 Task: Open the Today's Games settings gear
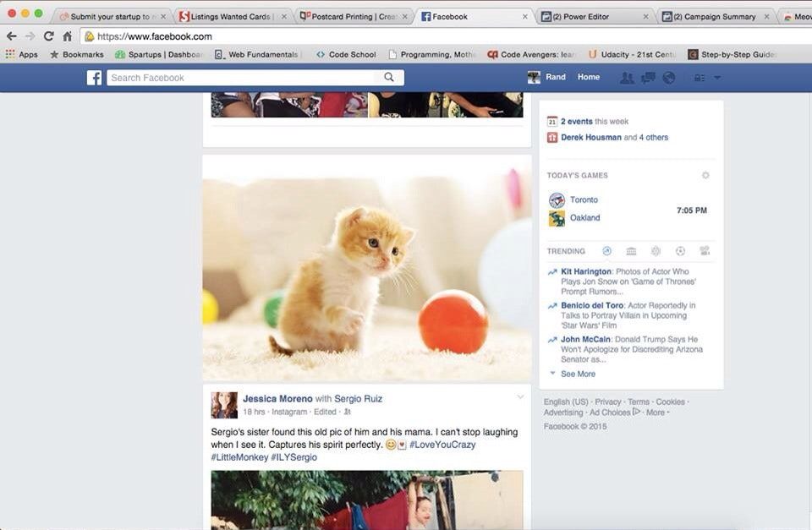tap(705, 175)
